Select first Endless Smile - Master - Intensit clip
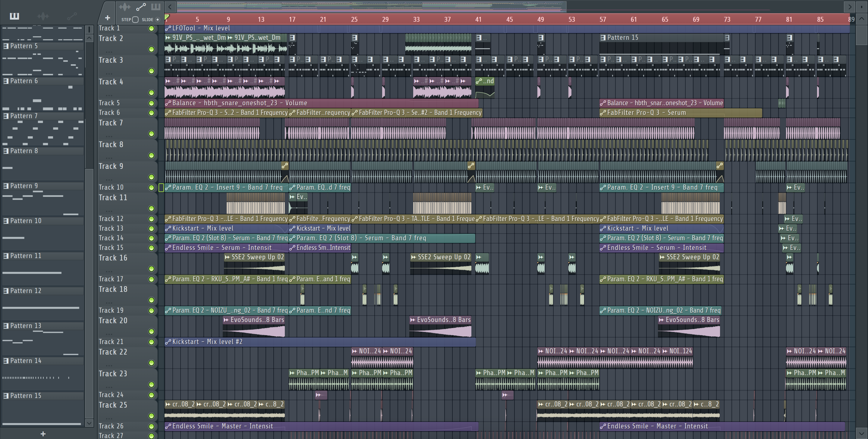 tap(321, 427)
